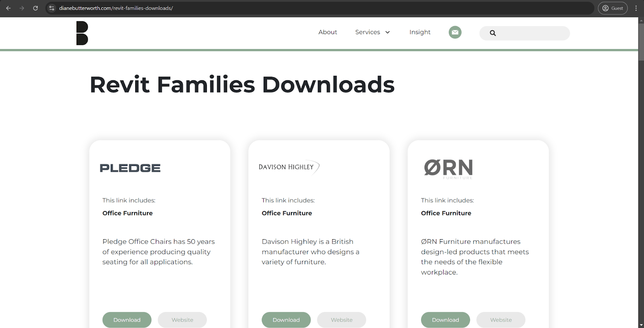
Task: Click the browser back arrow
Action: click(x=8, y=8)
